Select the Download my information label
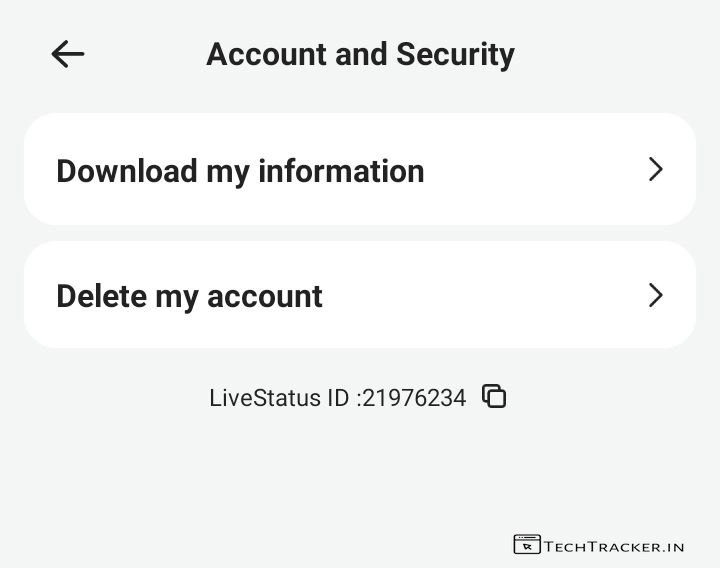The image size is (720, 568). pyautogui.click(x=240, y=171)
